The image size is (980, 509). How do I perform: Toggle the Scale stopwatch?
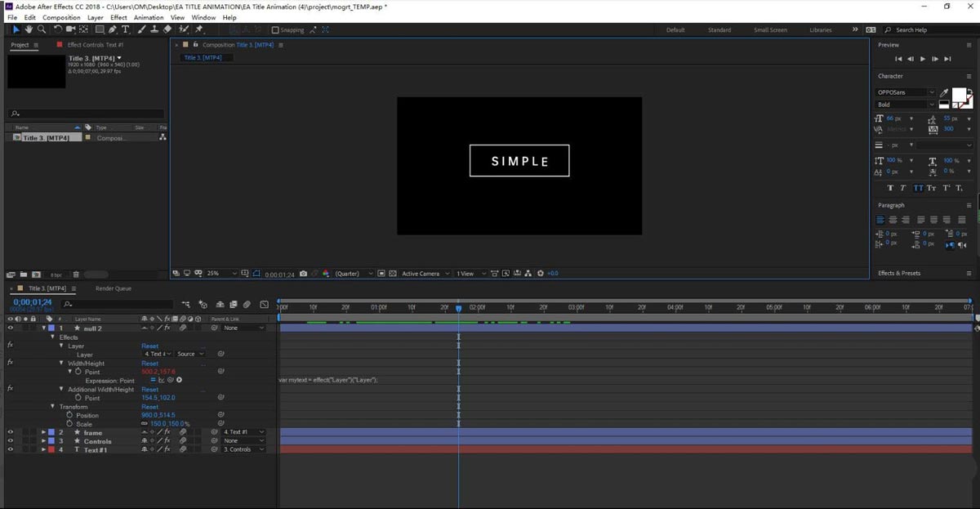(x=69, y=424)
